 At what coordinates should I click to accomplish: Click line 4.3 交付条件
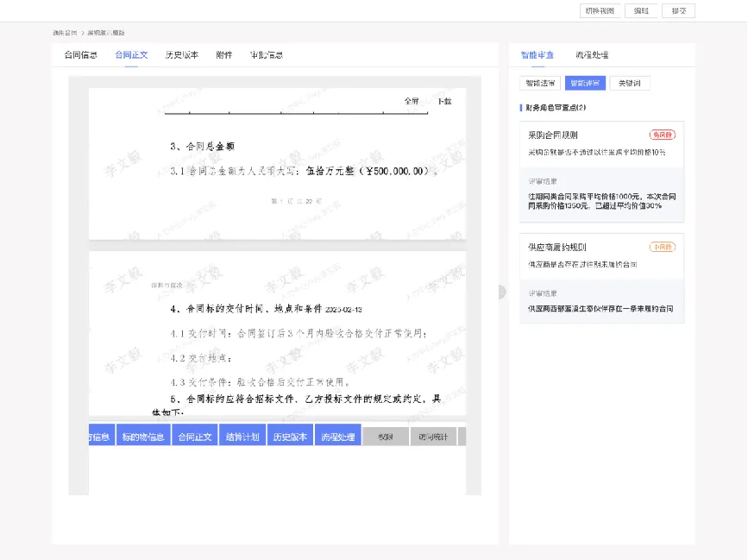[261, 382]
